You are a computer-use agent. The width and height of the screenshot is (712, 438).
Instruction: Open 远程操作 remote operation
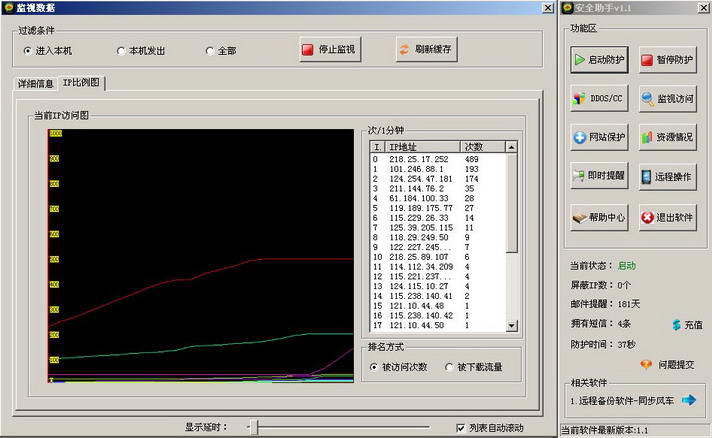tap(667, 176)
